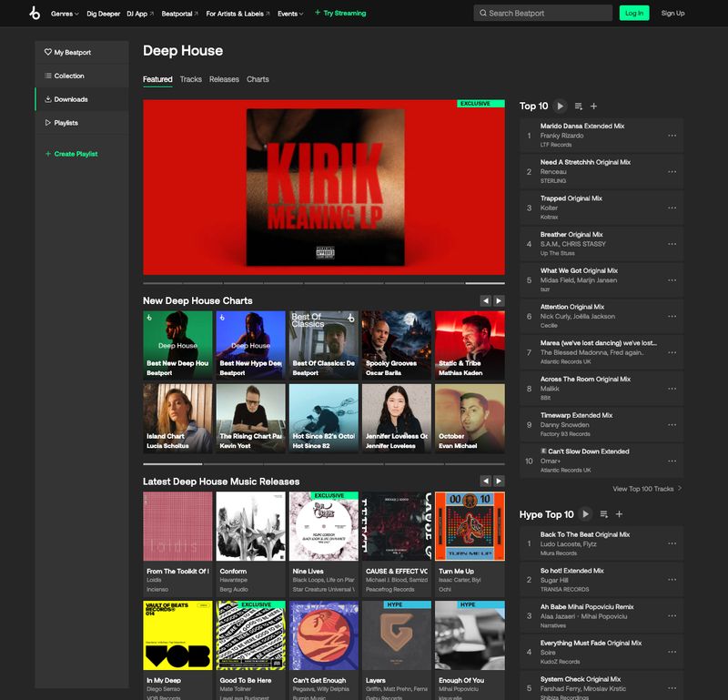Open the DJ App link

140,14
